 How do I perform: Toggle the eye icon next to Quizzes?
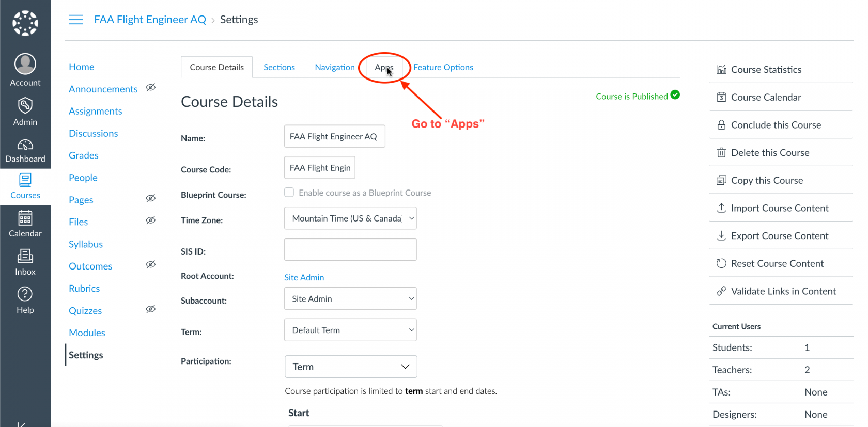pyautogui.click(x=150, y=309)
